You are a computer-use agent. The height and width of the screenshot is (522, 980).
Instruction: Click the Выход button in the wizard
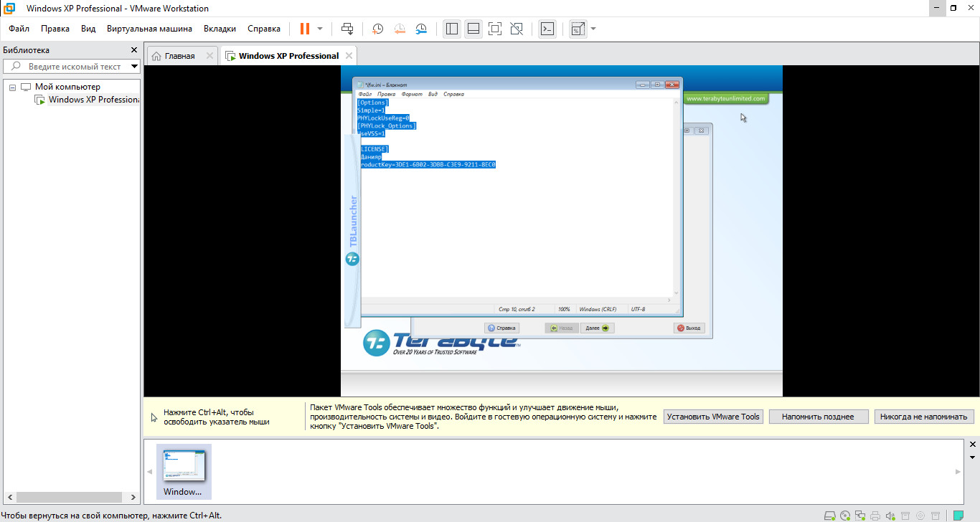(x=689, y=328)
